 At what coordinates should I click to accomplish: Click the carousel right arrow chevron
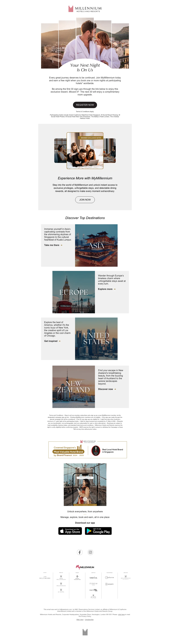114,151
